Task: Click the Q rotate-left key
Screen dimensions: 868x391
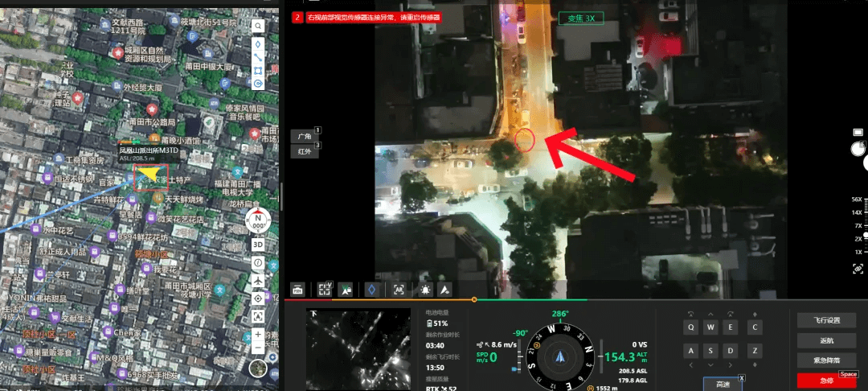Action: (691, 327)
